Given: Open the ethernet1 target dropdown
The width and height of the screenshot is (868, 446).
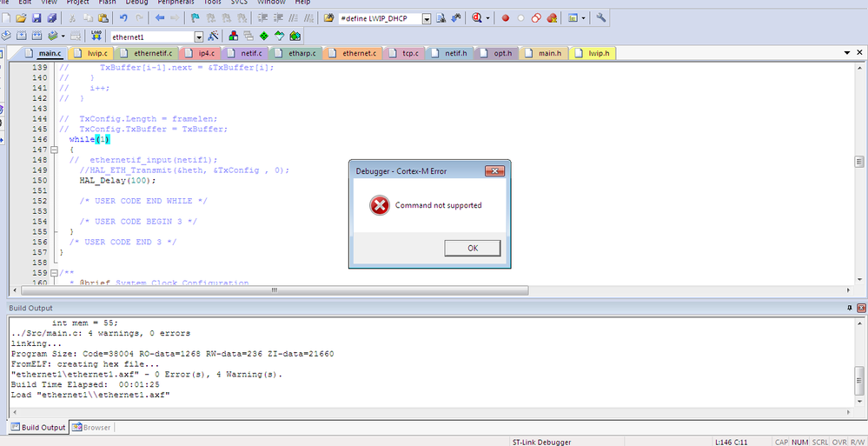Looking at the screenshot, I should click(199, 37).
